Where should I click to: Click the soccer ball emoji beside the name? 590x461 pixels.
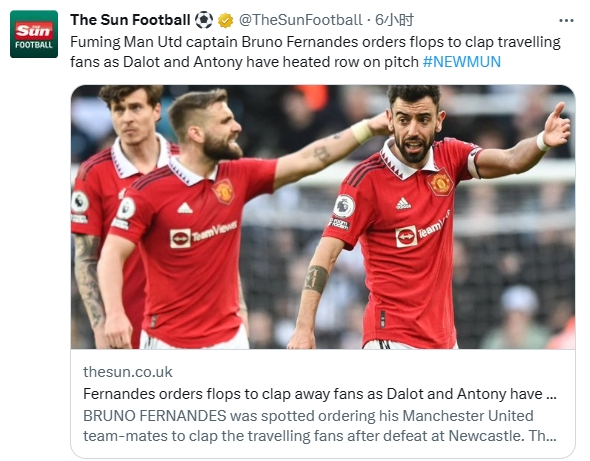click(204, 20)
